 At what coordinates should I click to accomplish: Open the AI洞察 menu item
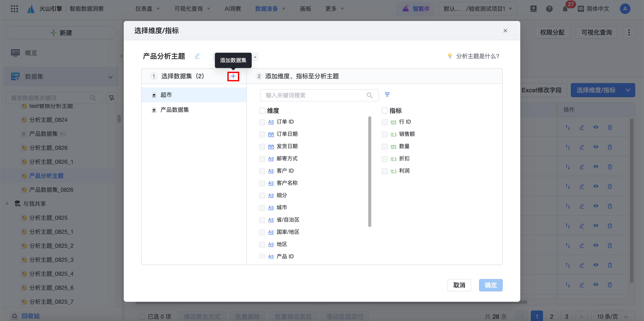click(232, 9)
